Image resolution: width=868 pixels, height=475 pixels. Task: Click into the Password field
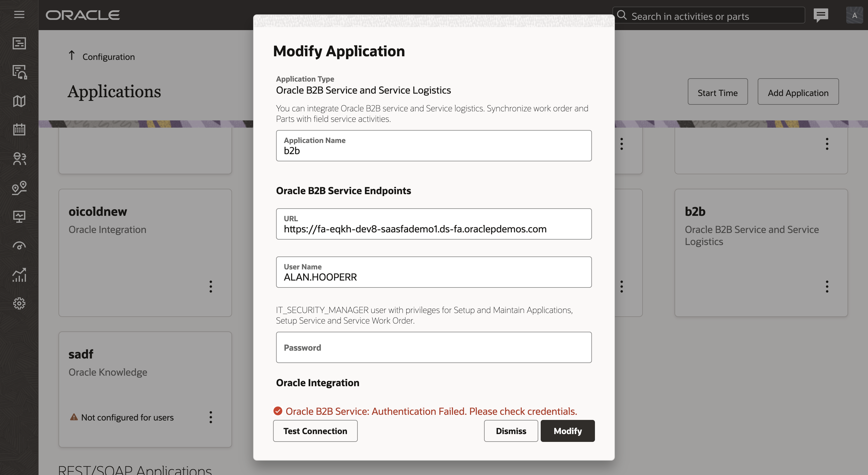(434, 347)
